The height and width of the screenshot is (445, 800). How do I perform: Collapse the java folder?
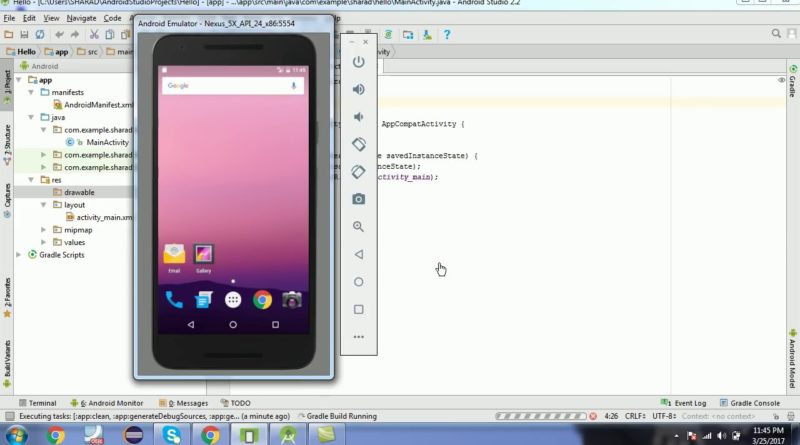pyautogui.click(x=31, y=117)
